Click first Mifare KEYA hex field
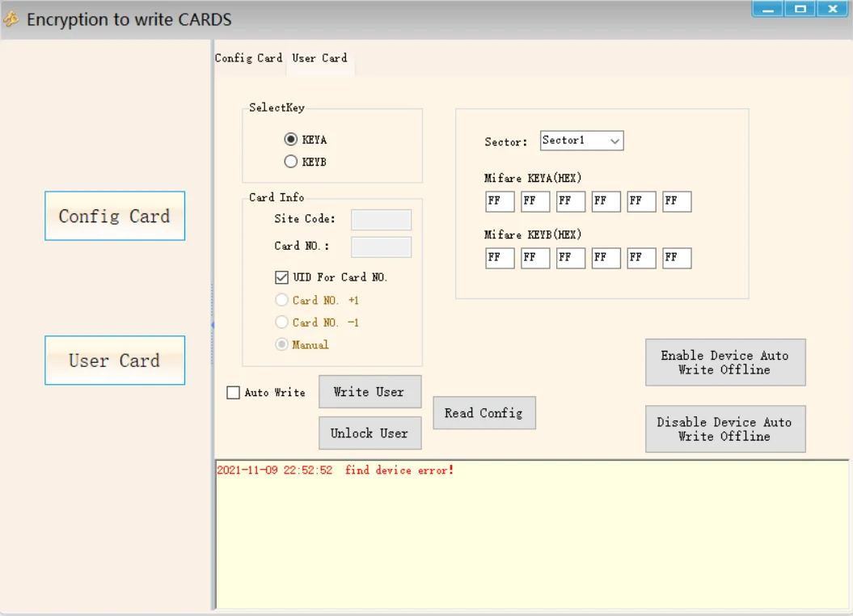The height and width of the screenshot is (616, 853). [499, 201]
